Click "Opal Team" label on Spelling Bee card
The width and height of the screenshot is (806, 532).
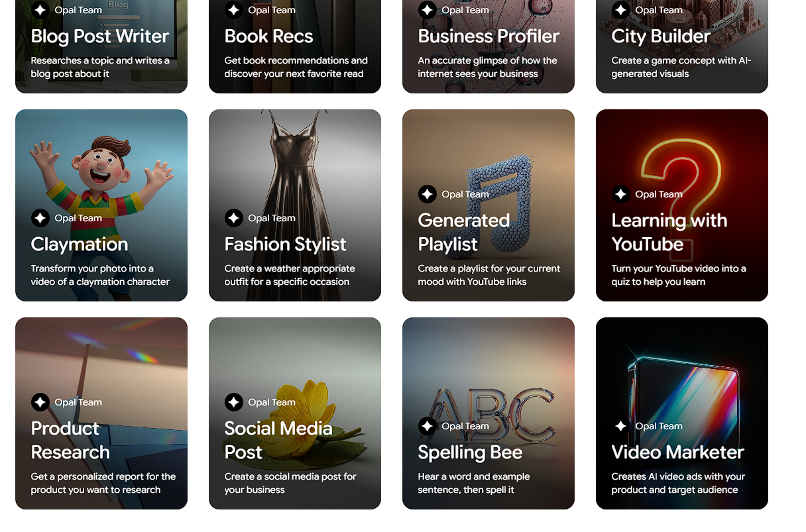(x=465, y=426)
